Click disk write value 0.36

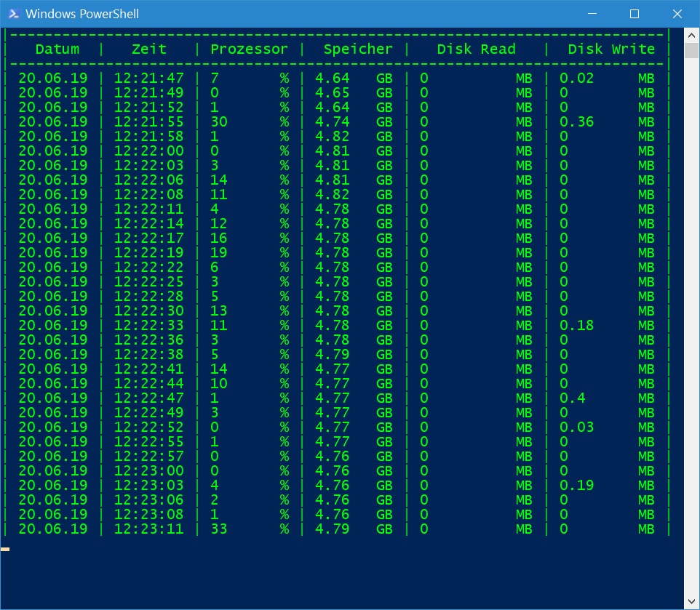point(576,121)
